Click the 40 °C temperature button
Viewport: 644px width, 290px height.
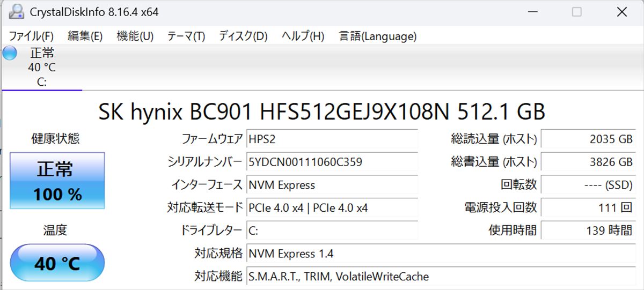click(x=57, y=263)
